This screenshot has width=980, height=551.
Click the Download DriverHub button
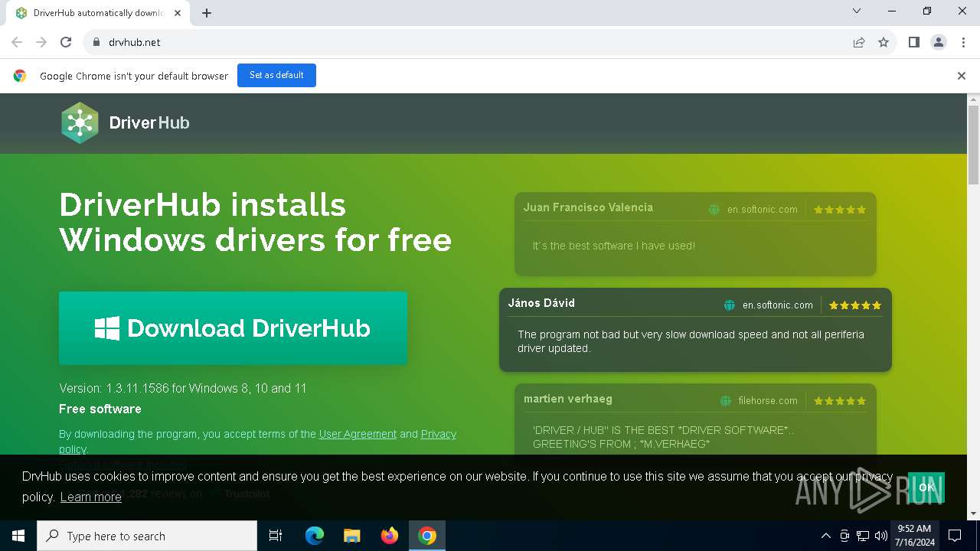tap(233, 328)
